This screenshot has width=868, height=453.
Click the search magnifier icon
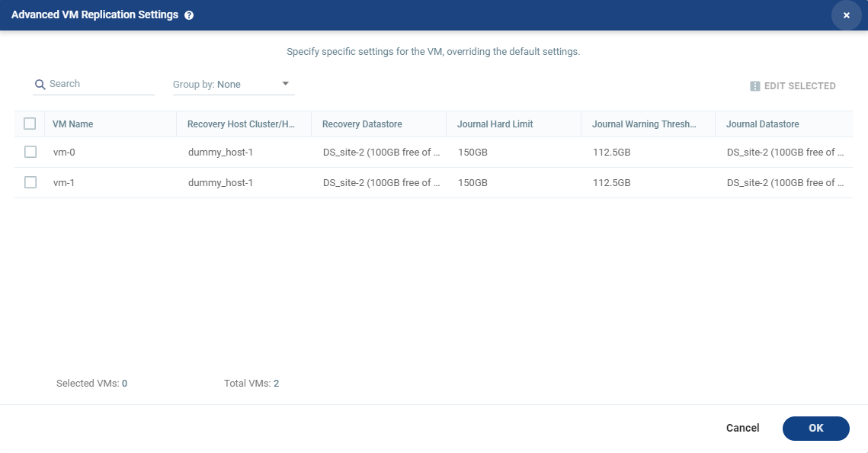(x=40, y=85)
